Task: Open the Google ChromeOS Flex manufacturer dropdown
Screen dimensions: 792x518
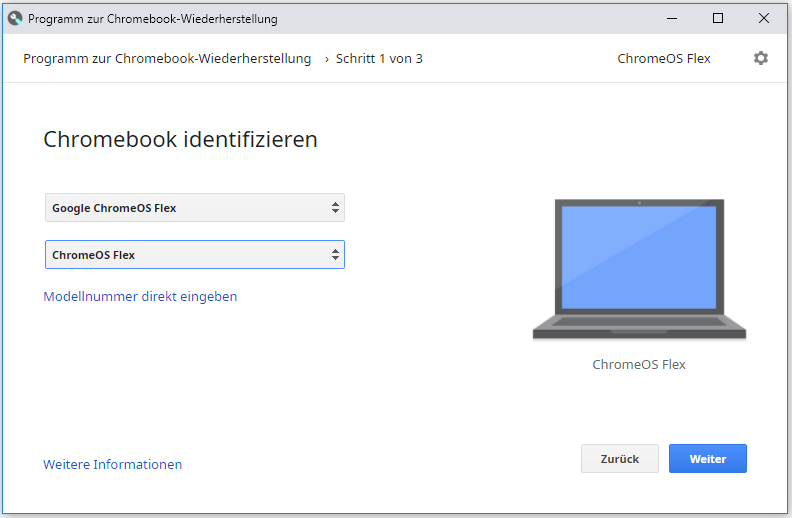Action: (x=195, y=208)
